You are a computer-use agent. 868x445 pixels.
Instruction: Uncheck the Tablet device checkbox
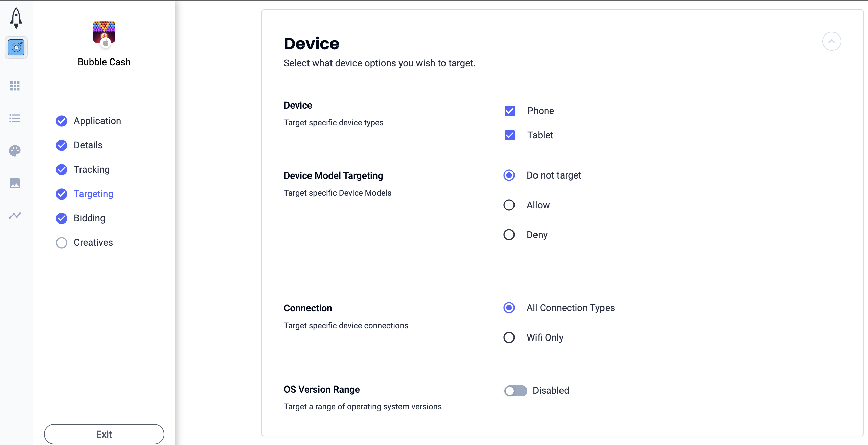(x=509, y=135)
